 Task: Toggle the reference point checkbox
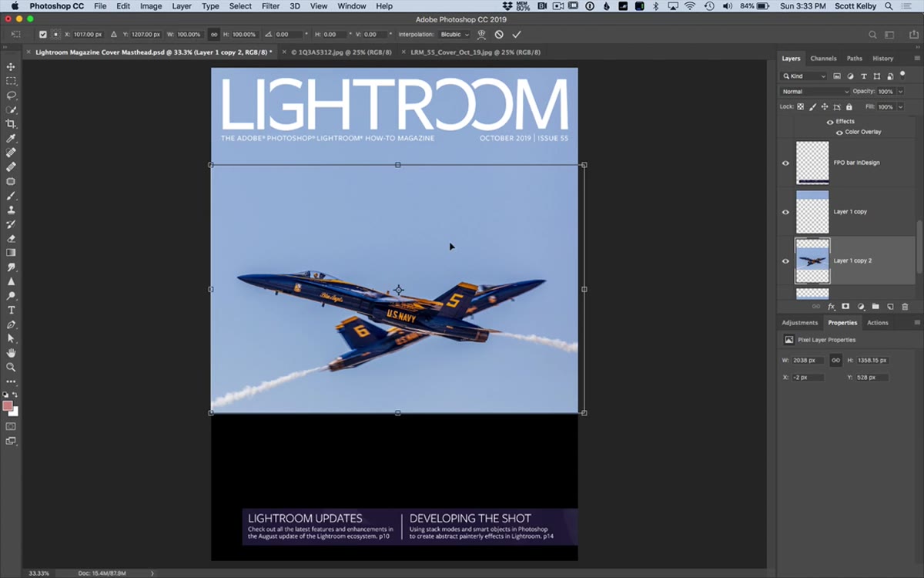[x=42, y=35]
